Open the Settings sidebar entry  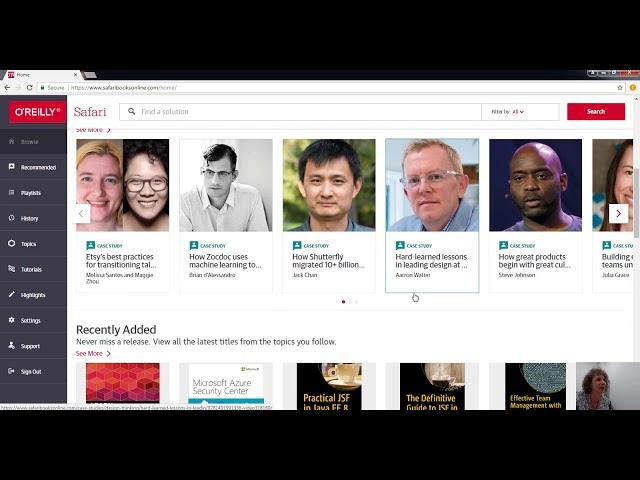(33, 320)
